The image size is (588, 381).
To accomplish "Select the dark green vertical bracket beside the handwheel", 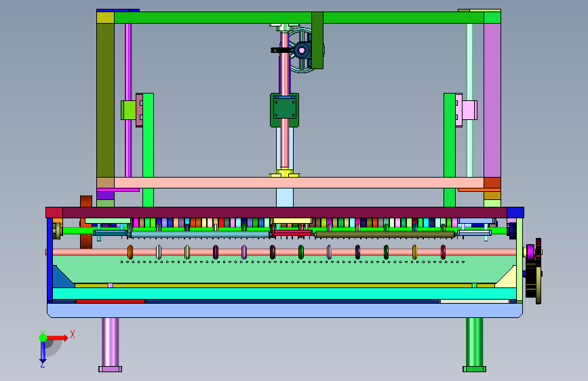I will [x=317, y=41].
